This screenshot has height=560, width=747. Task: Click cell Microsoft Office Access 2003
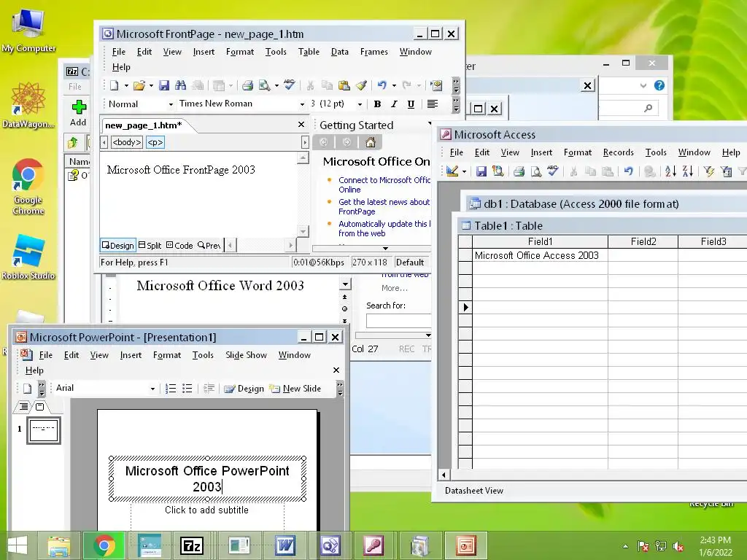click(540, 255)
